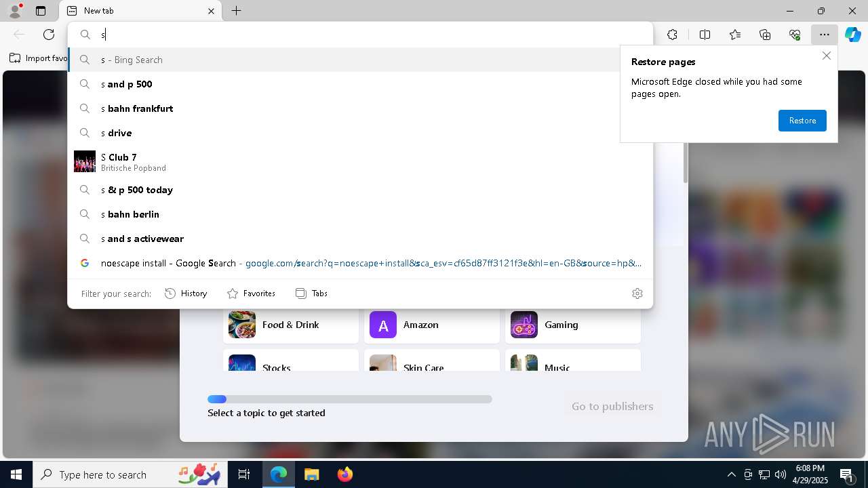The width and height of the screenshot is (868, 488).
Task: Open the Copilot sidebar icon
Action: [853, 35]
